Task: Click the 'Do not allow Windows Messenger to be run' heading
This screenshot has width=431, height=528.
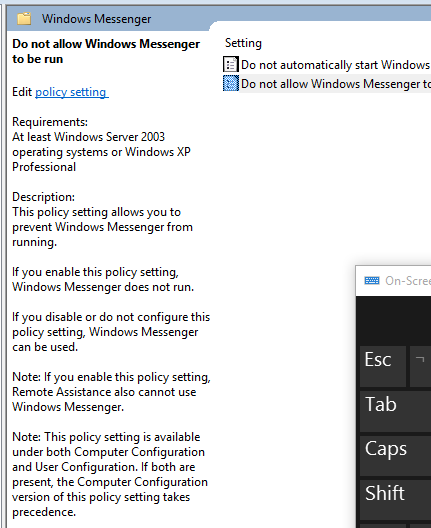Action: [x=106, y=51]
